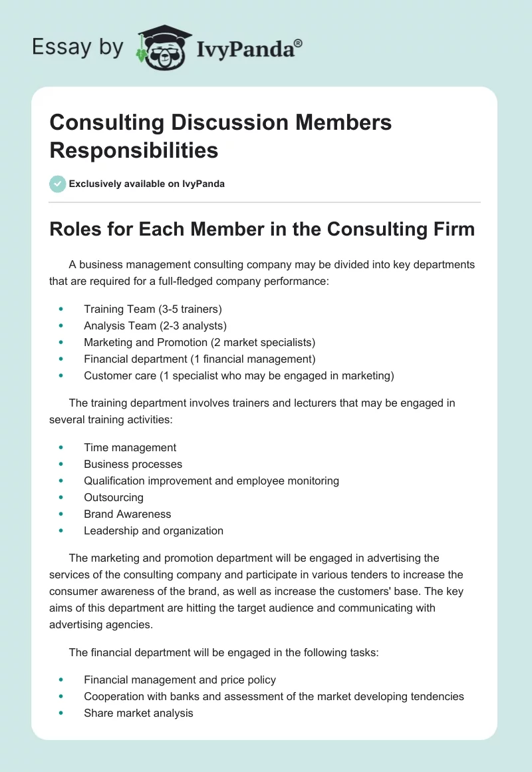Click the "Leadership and organization" list item
This screenshot has width=532, height=772.
point(153,531)
